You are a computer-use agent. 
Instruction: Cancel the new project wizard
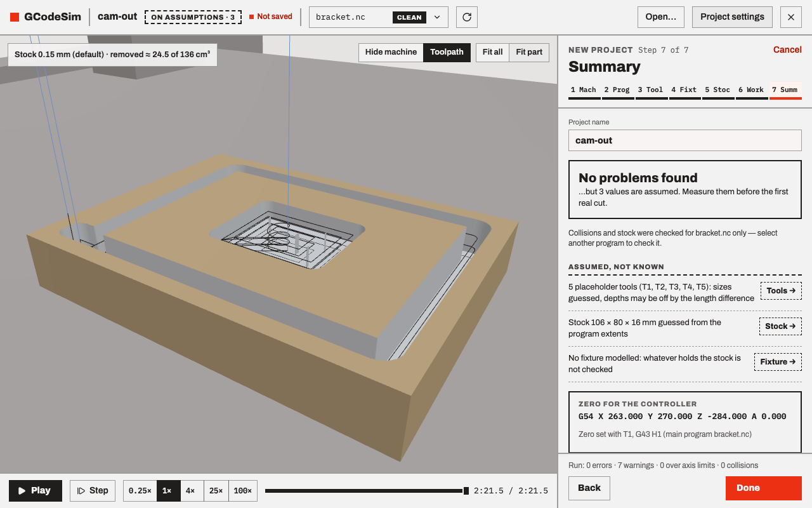click(x=787, y=50)
